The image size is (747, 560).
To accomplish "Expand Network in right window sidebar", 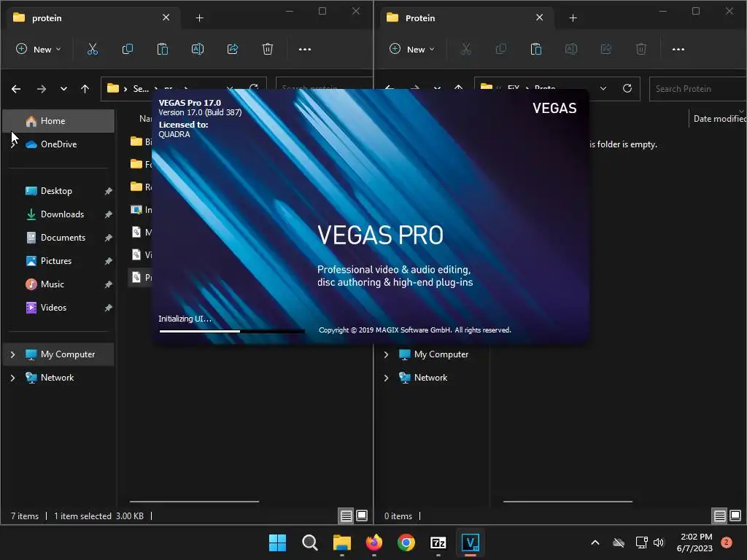I will pos(387,378).
